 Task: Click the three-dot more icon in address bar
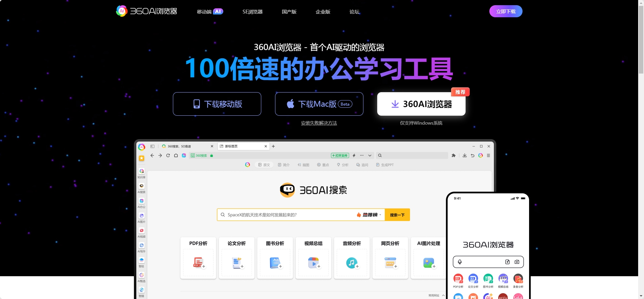(362, 155)
